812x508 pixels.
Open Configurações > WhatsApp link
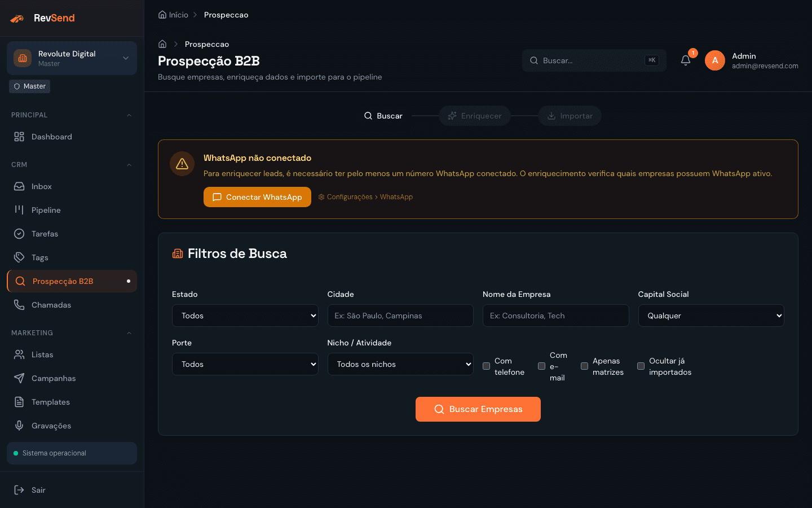365,197
